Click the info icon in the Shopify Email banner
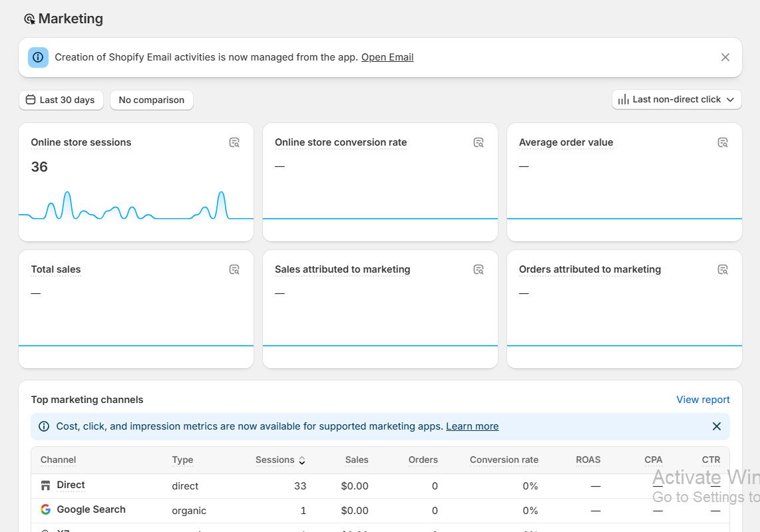Image resolution: width=760 pixels, height=532 pixels. 38,57
